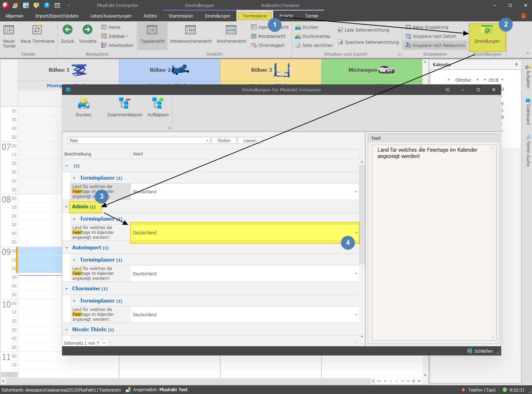Click Speichere Seiteneinrichtung
This screenshot has width=532, height=394.
click(x=368, y=42)
